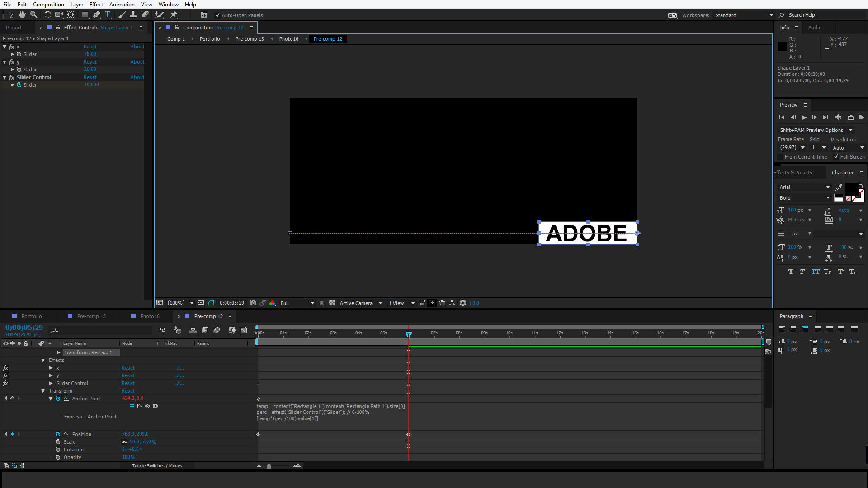The width and height of the screenshot is (868, 488).
Task: Select the Puppet Pin tool
Action: click(x=174, y=15)
